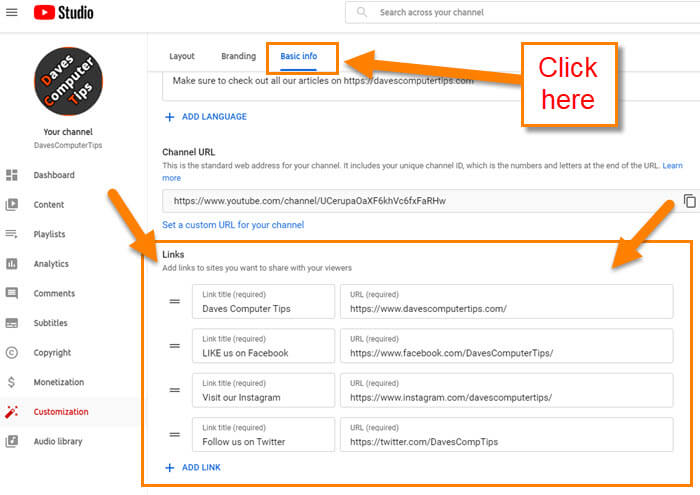This screenshot has width=700, height=495.
Task: Click the plus icon beside ADD LINK
Action: pos(170,468)
